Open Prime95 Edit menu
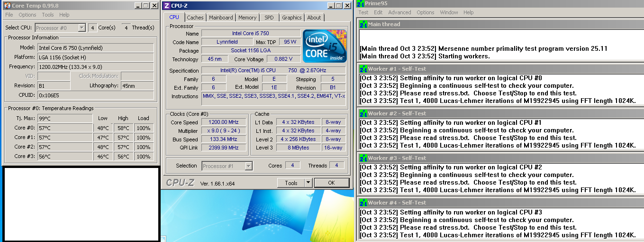644x242 pixels. coord(378,12)
